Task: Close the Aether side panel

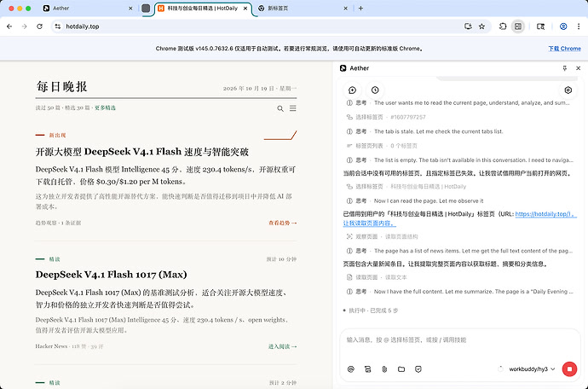Action: pos(579,68)
